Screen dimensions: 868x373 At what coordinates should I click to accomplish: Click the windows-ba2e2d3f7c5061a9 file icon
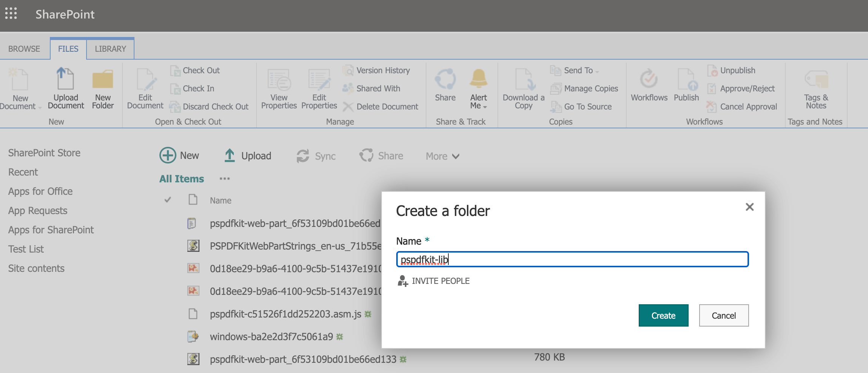(x=193, y=336)
